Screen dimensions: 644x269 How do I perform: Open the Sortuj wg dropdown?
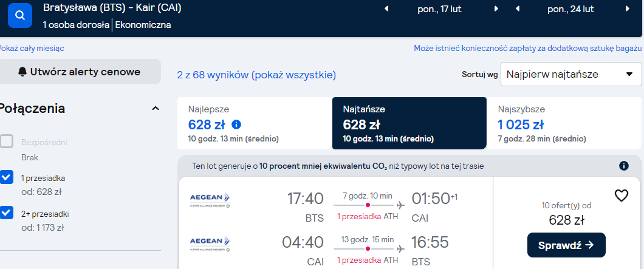click(x=571, y=74)
